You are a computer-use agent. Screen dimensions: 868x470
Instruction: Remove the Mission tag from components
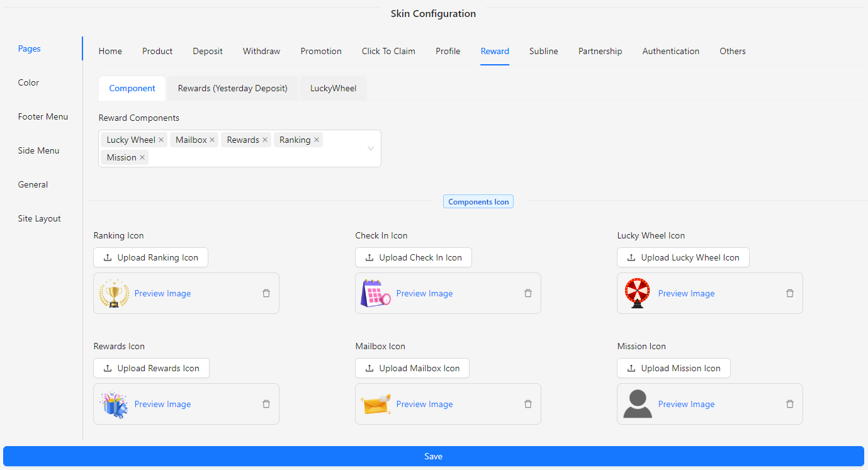click(142, 157)
